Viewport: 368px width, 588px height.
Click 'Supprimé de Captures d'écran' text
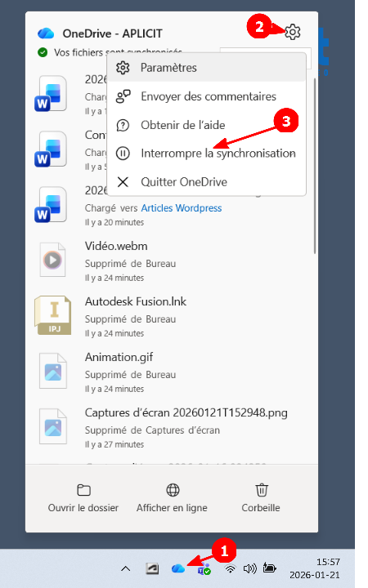tap(152, 430)
